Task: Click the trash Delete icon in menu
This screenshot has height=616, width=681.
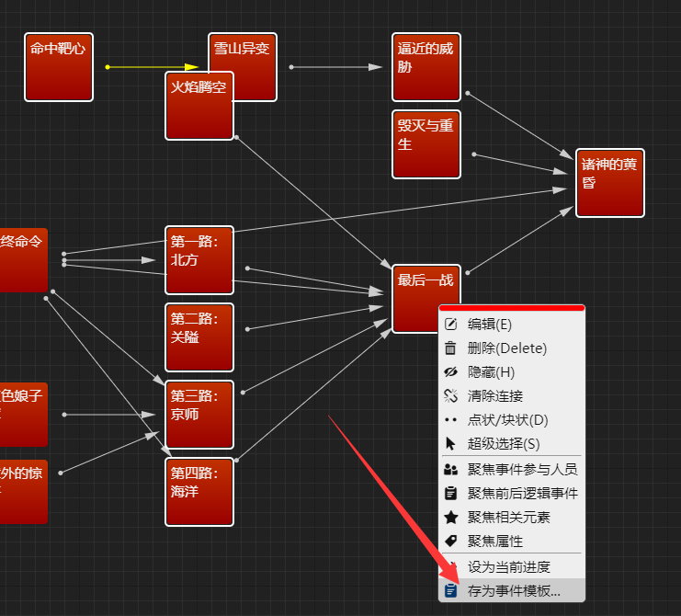Action: point(450,348)
